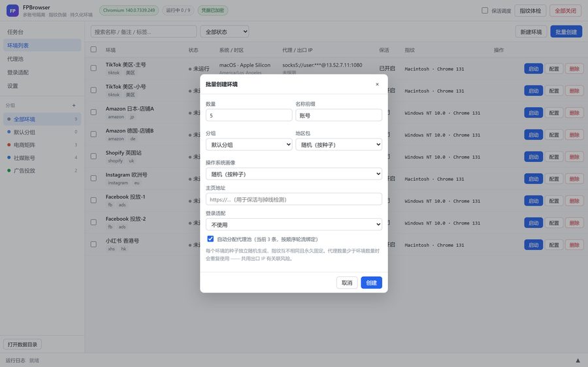Click 新建环境 button
588x367 pixels.
[x=531, y=32]
